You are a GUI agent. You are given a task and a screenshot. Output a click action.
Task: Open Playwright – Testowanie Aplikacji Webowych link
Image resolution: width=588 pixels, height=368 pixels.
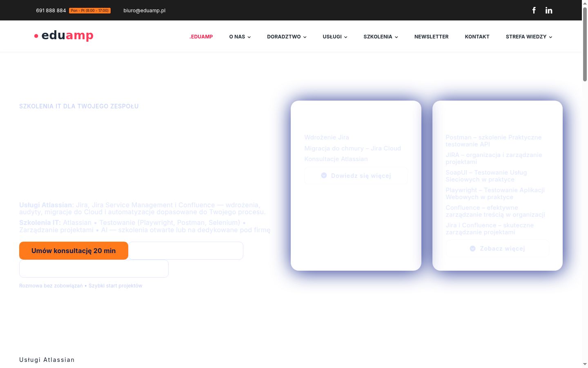tap(495, 193)
